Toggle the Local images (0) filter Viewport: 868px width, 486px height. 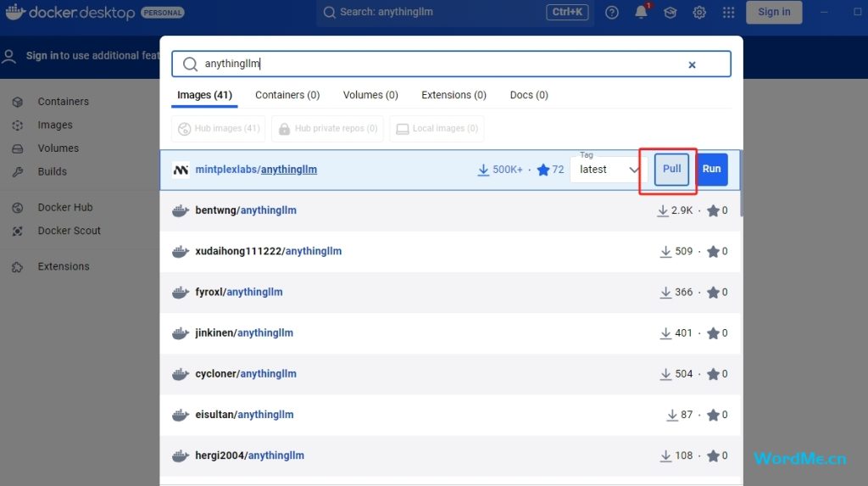pyautogui.click(x=437, y=129)
